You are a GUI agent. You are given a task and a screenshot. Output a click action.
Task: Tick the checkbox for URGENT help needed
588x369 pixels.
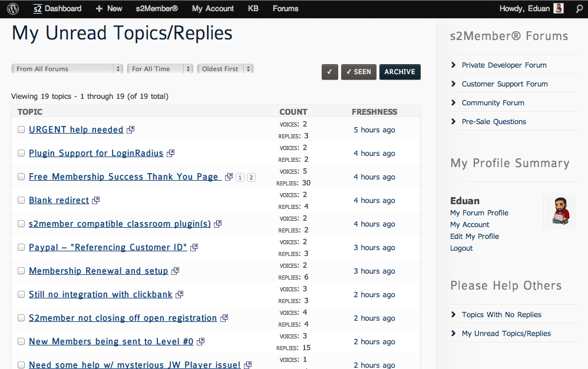(x=21, y=129)
